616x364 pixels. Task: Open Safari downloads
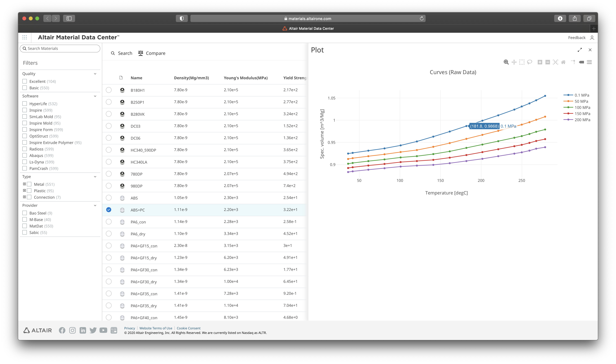coord(560,18)
